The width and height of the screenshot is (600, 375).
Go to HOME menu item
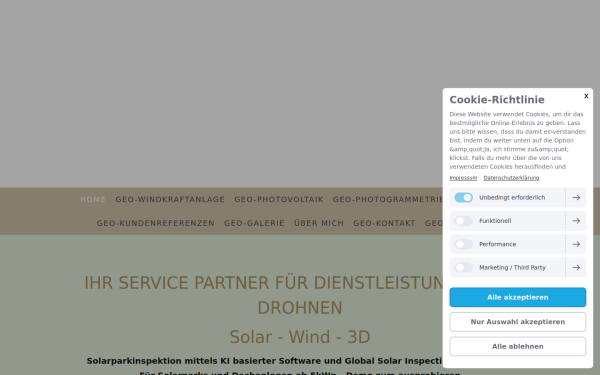(93, 199)
